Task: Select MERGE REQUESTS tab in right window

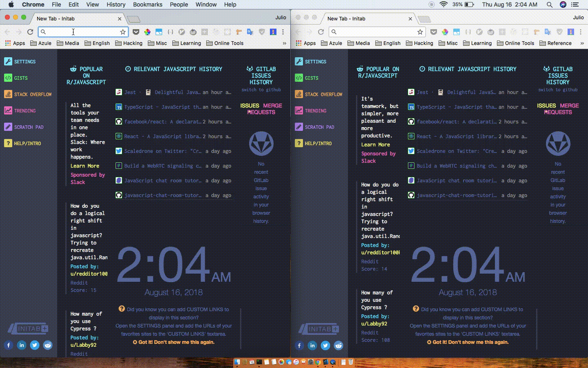Action: (x=561, y=109)
